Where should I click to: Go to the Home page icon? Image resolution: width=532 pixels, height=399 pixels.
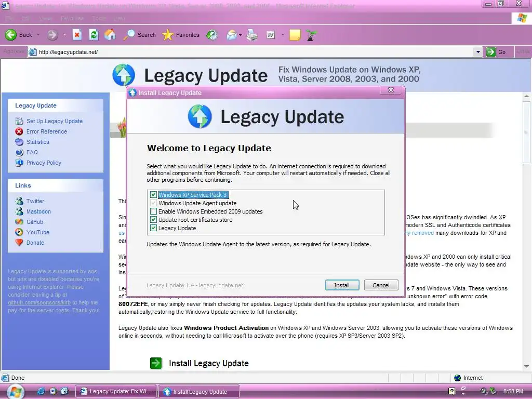(110, 35)
